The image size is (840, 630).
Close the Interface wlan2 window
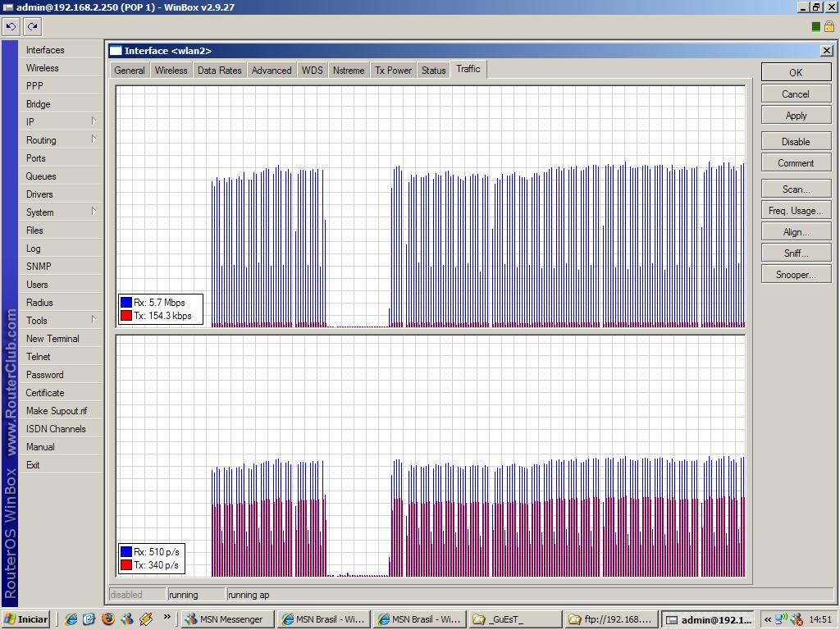click(826, 51)
